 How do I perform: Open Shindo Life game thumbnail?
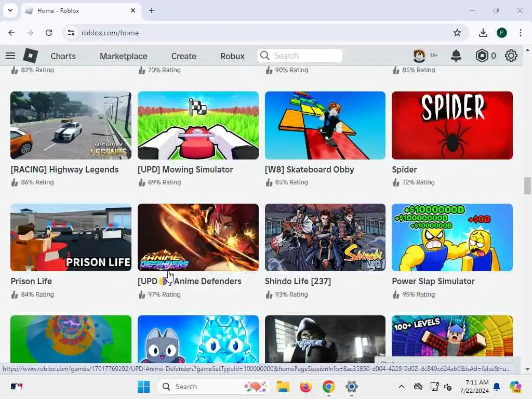(x=325, y=237)
